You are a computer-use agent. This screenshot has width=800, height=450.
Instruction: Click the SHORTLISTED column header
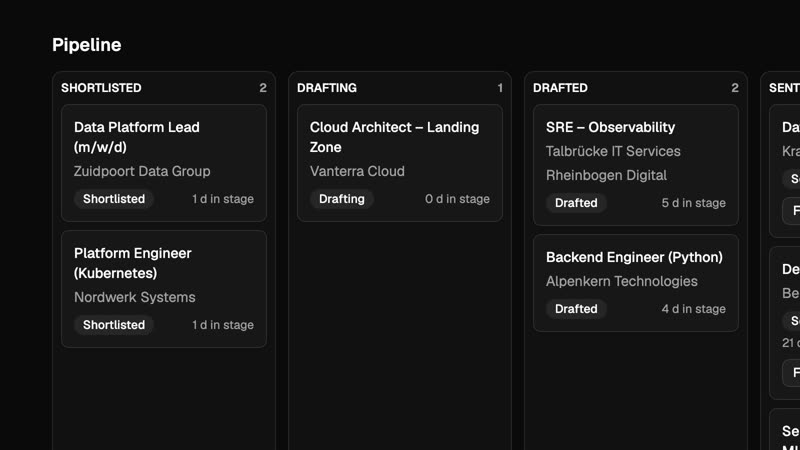101,88
